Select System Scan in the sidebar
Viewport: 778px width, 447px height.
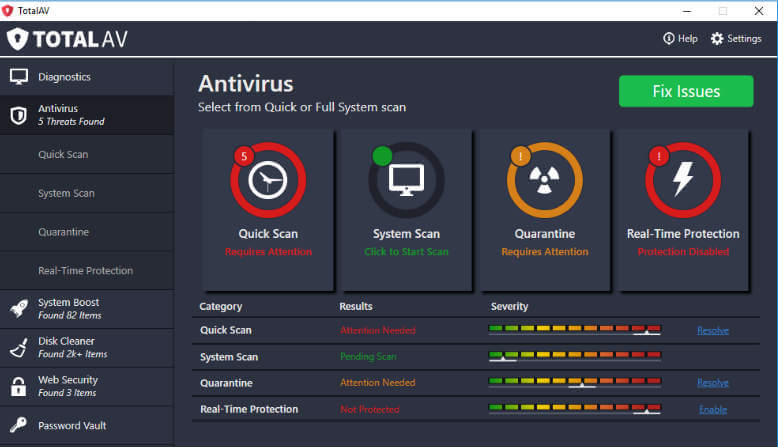click(x=87, y=193)
